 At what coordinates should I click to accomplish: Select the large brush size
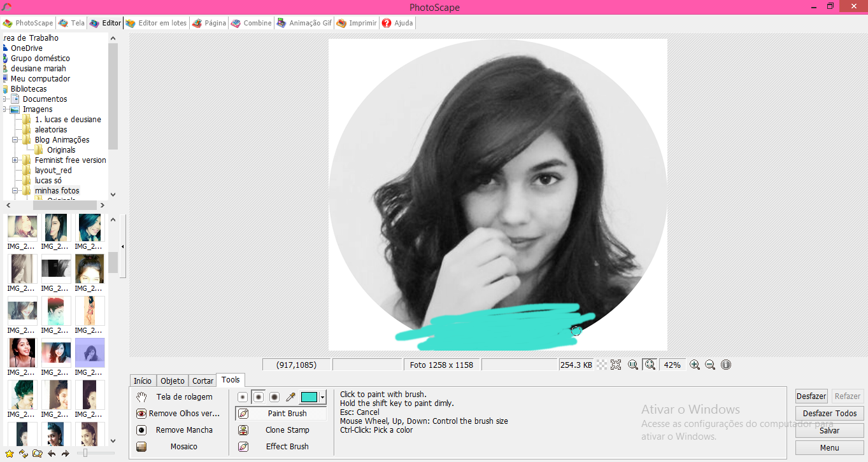click(274, 397)
